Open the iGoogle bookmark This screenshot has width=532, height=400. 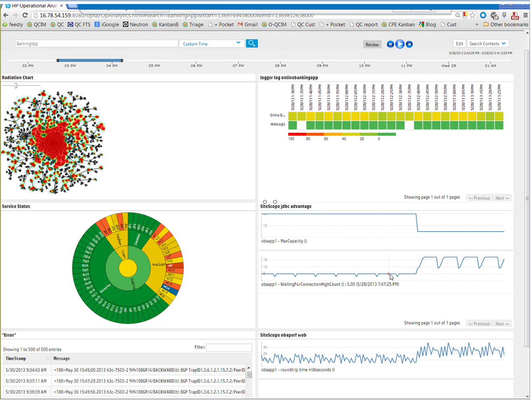(x=107, y=25)
